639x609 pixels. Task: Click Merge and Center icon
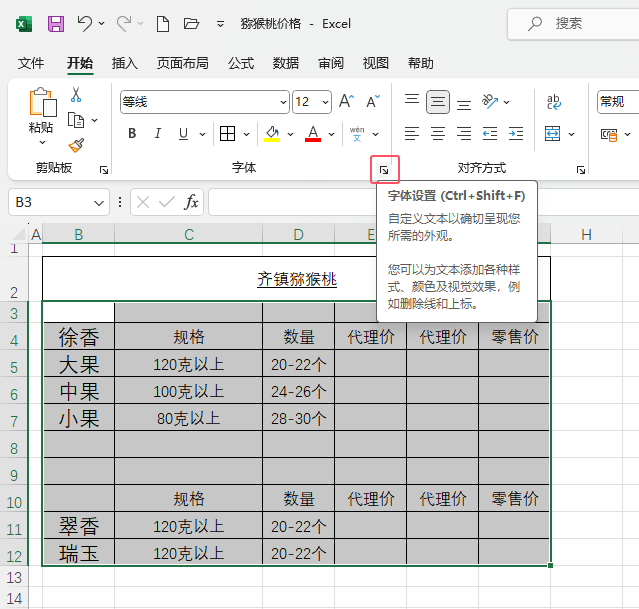[553, 133]
